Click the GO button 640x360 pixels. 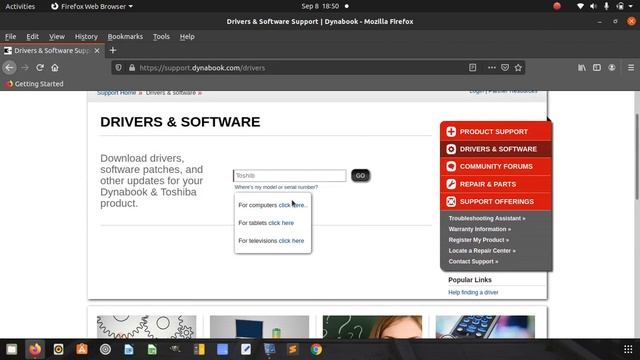pos(360,176)
